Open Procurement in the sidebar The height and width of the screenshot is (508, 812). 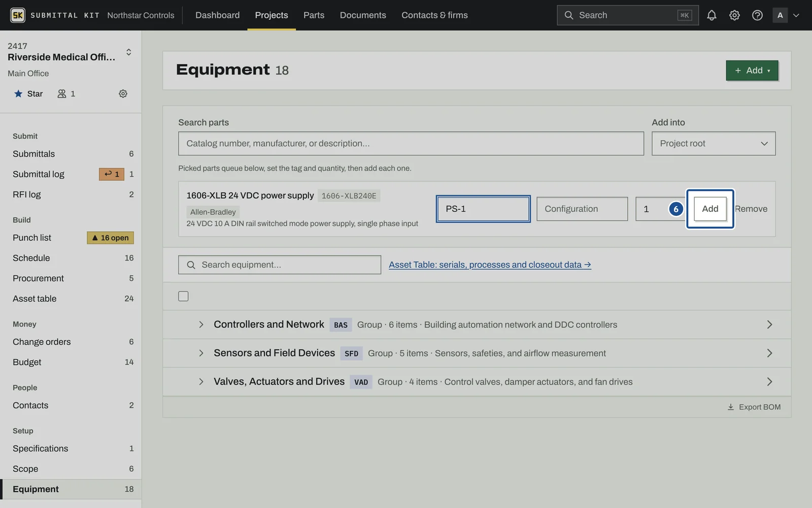click(71, 278)
